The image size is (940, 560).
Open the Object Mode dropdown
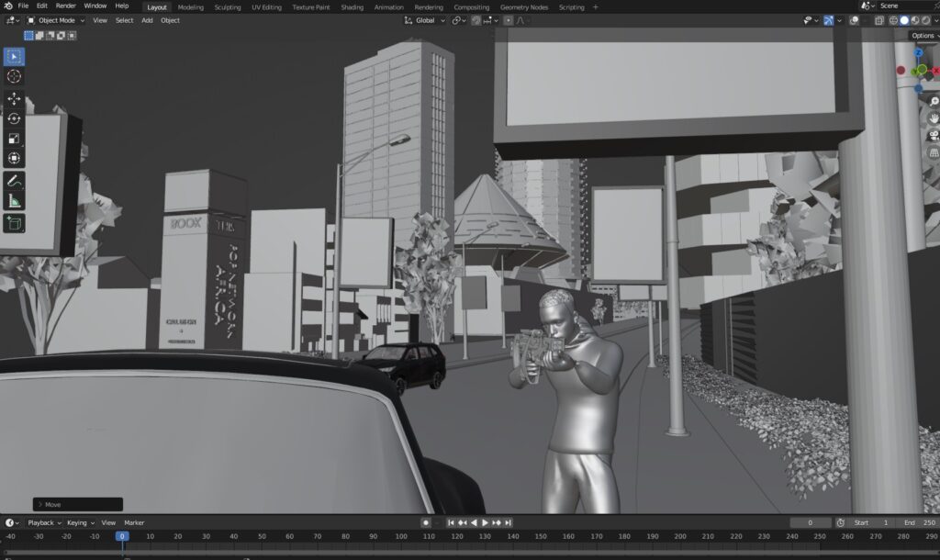(x=56, y=20)
